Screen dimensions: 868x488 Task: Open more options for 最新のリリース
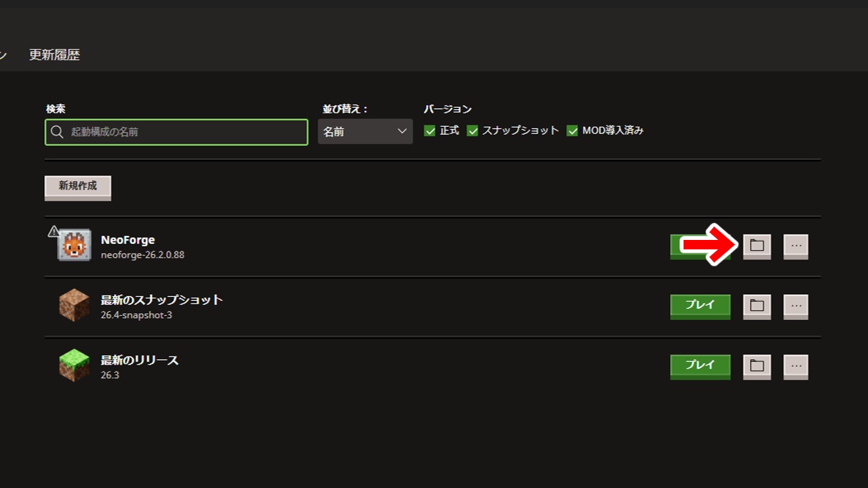pyautogui.click(x=796, y=366)
